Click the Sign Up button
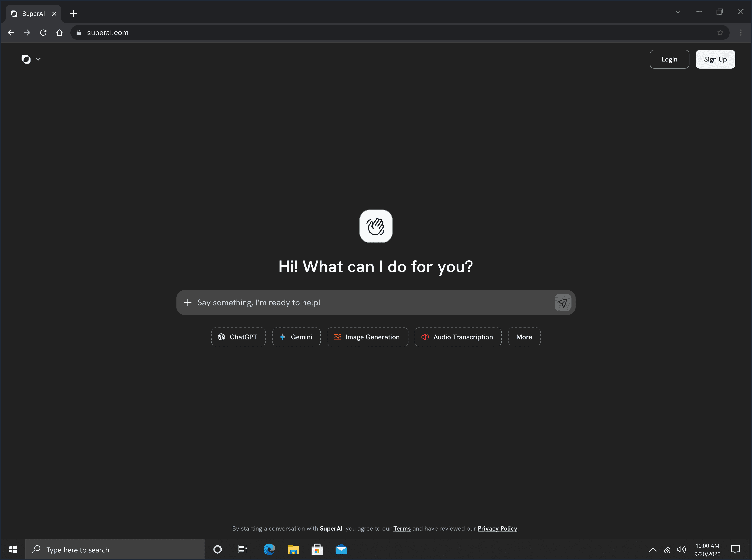The width and height of the screenshot is (752, 560). pos(715,59)
